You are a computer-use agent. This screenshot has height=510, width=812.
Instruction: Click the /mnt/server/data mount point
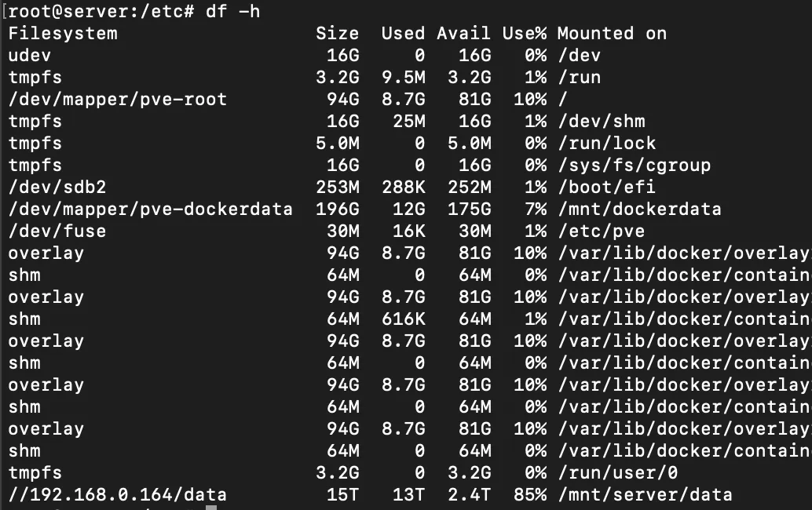(x=645, y=495)
